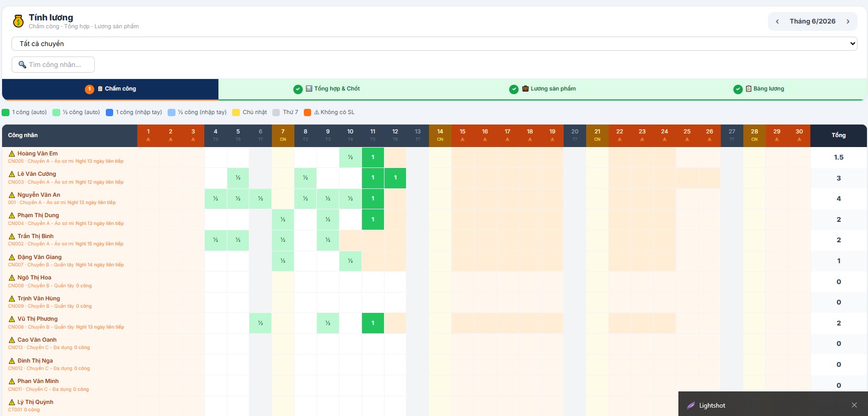Click worker name Cao Văn Oanh
This screenshot has height=416, width=868.
click(37, 340)
